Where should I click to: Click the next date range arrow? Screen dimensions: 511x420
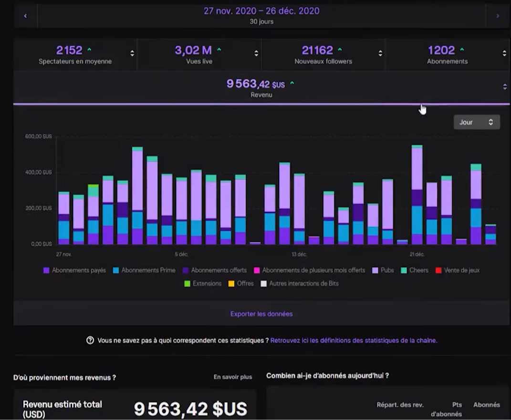(x=498, y=16)
